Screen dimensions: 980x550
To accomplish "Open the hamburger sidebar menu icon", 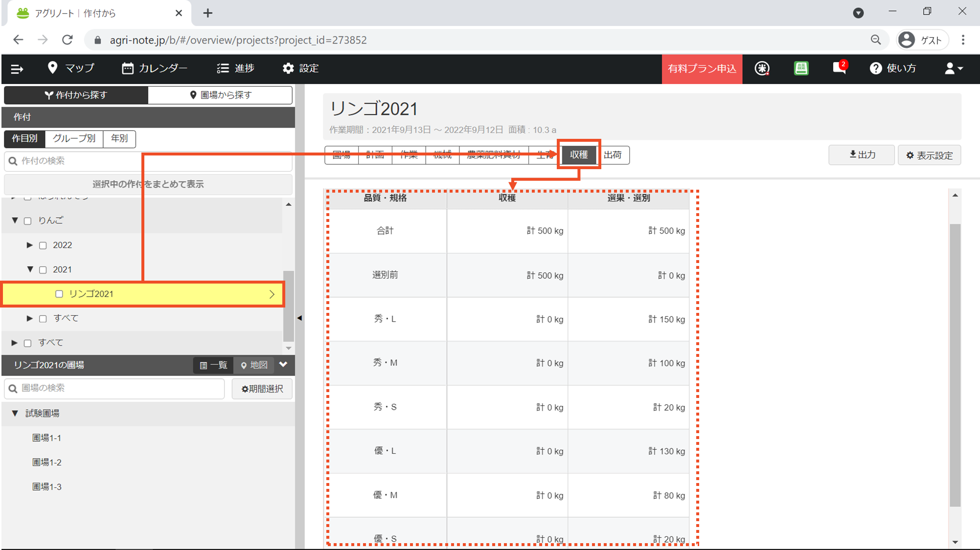I will pos(17,69).
